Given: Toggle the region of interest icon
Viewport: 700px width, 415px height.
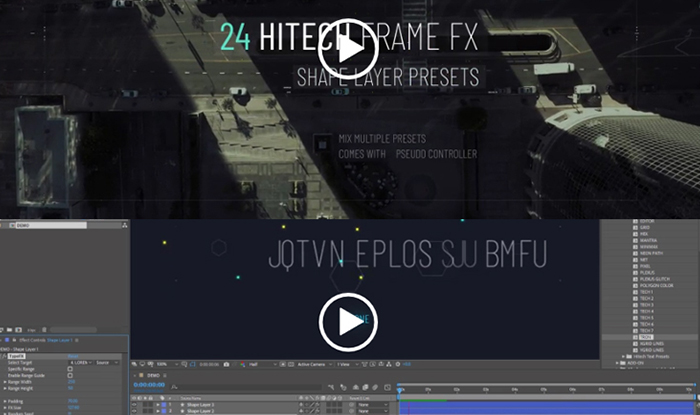Looking at the screenshot, I should (x=283, y=364).
